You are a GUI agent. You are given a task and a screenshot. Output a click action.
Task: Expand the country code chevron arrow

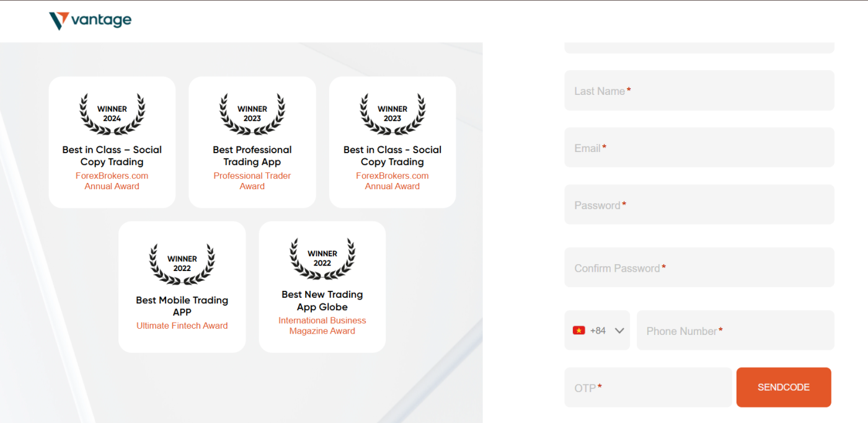(x=619, y=331)
